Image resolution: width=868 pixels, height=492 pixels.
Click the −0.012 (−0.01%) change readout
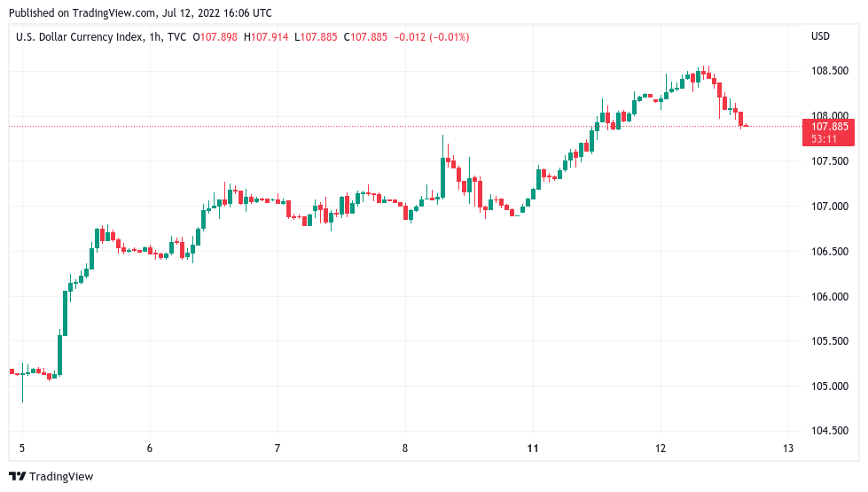point(432,36)
